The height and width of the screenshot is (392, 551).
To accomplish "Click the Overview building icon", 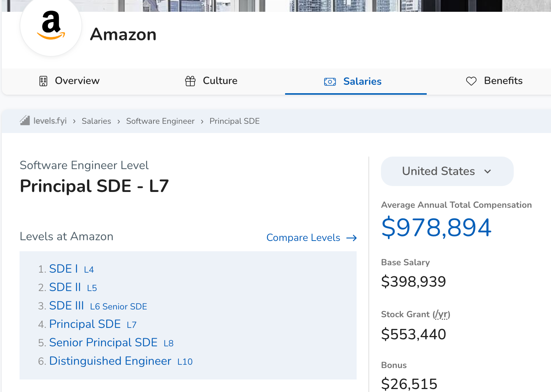I will point(44,81).
